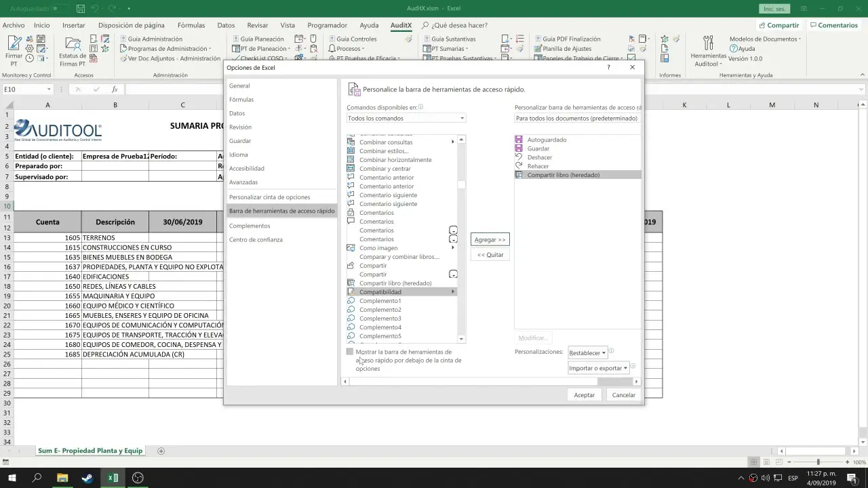868x488 pixels.
Task: Switch to the Fórmulas ribbon tab
Action: pyautogui.click(x=191, y=25)
